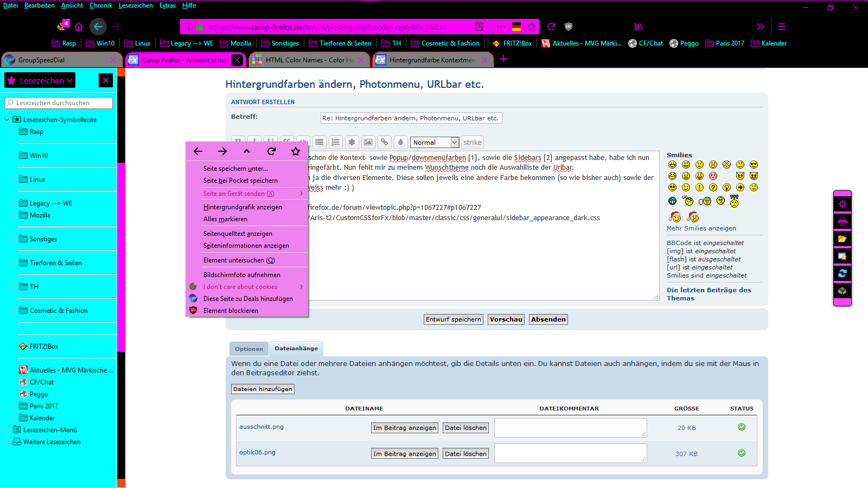Bookmark this page with the URL bar star
The image size is (868, 488).
(532, 27)
